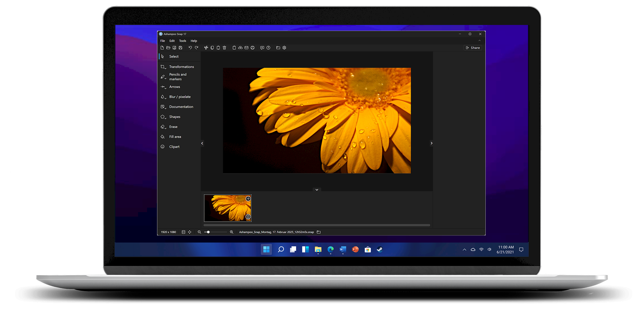Toggle the 1:1 actual size view button

click(x=184, y=232)
